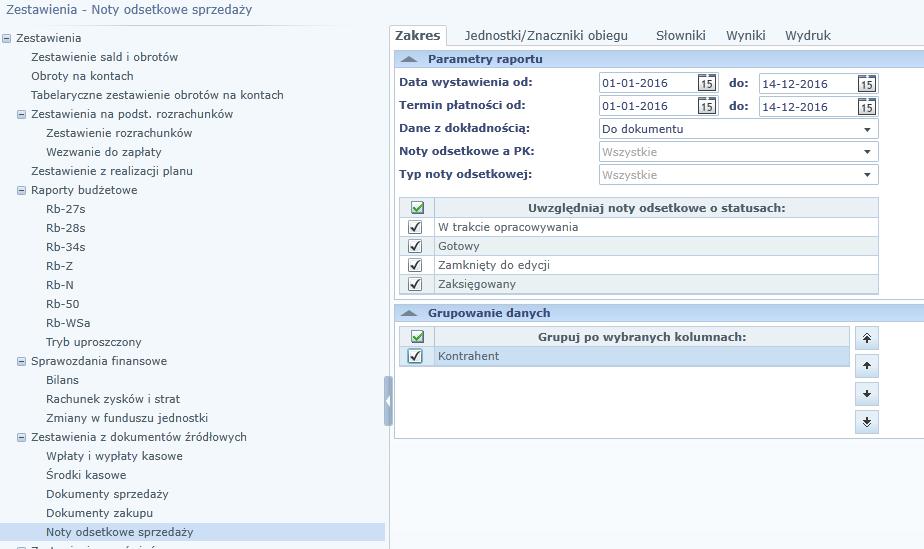Uncheck the Zaksięgowany status checkbox

(415, 284)
